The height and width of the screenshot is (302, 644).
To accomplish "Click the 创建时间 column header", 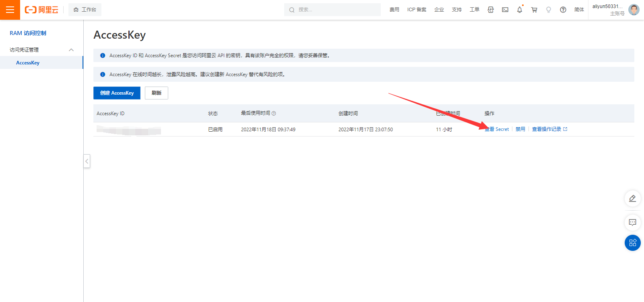I will pyautogui.click(x=348, y=114).
